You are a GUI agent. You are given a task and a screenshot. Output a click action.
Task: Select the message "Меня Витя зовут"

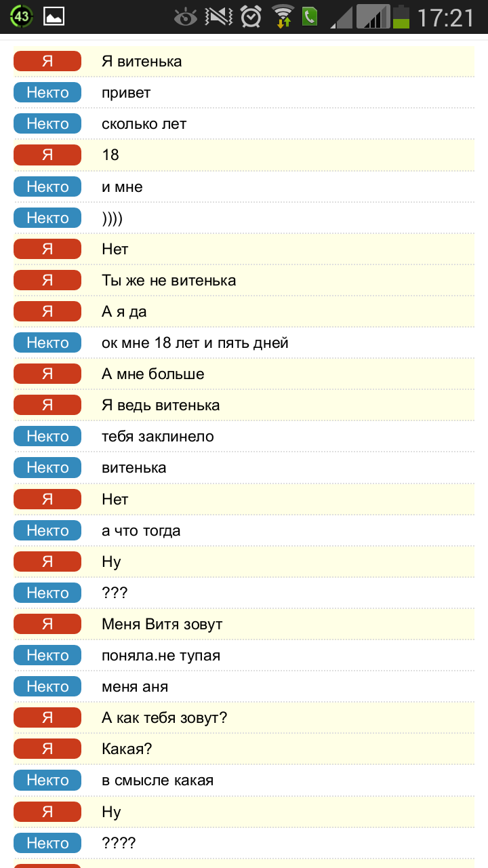pyautogui.click(x=162, y=624)
